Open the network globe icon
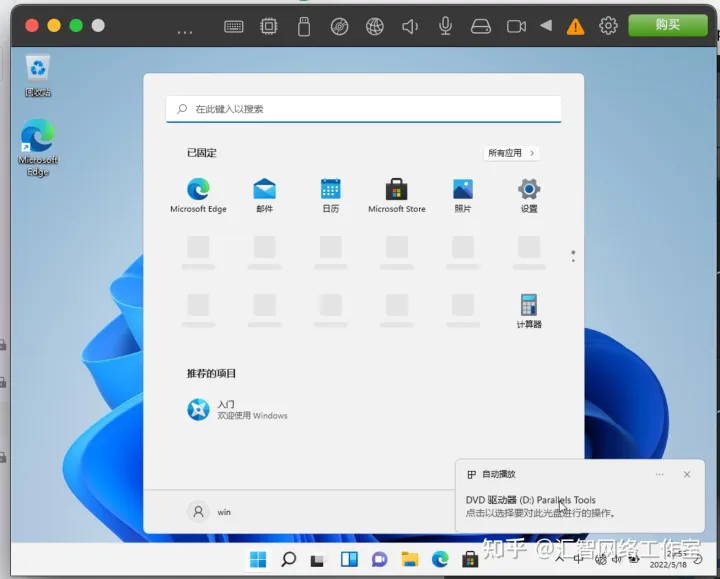Screen dimensions: 720x579 tap(375, 26)
